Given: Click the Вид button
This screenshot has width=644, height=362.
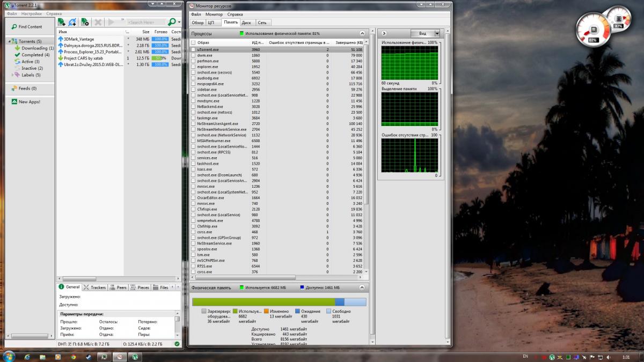Looking at the screenshot, I should pyautogui.click(x=422, y=33).
